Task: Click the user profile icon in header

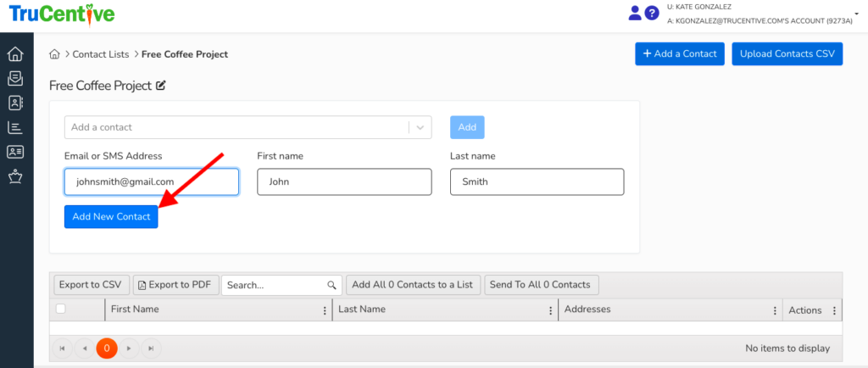Action: (635, 13)
